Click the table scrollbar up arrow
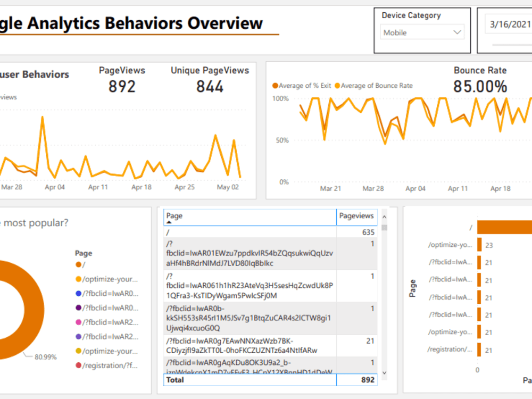Viewport: 532px width, 399px height. click(384, 216)
